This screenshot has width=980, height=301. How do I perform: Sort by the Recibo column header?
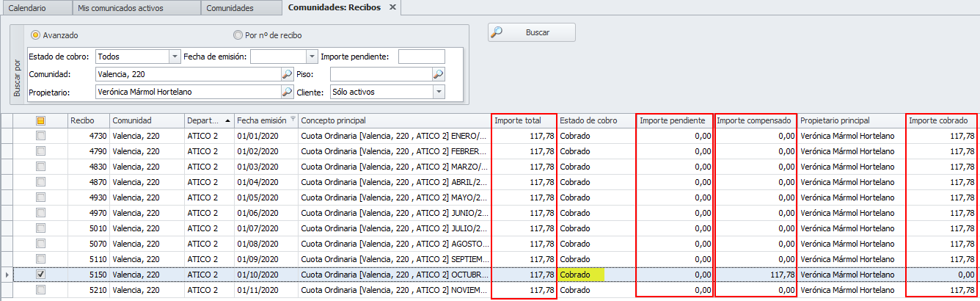tap(89, 120)
